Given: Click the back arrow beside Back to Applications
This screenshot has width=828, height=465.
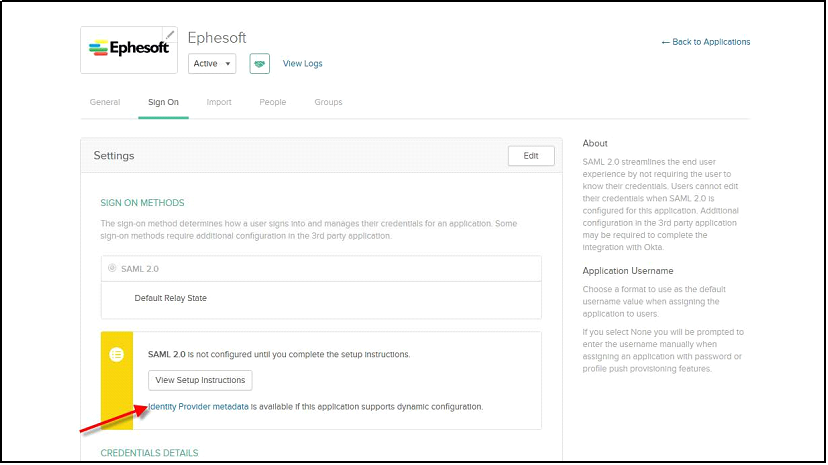Looking at the screenshot, I should coord(665,42).
